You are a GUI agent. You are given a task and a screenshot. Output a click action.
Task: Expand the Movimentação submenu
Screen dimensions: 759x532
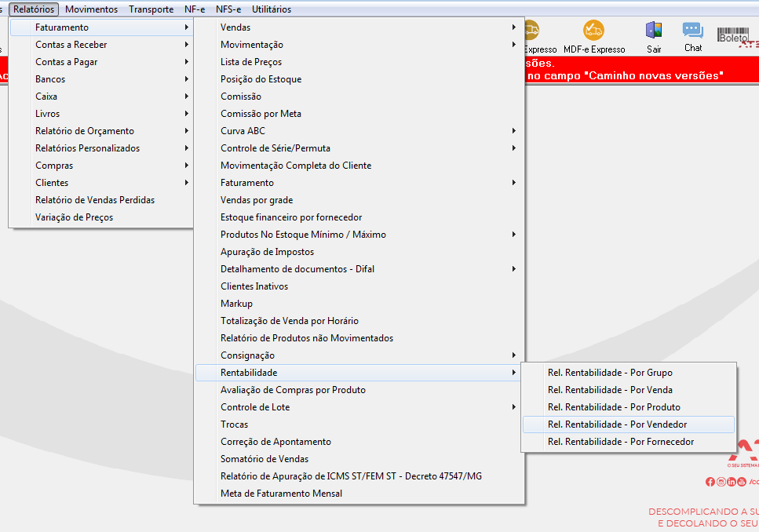359,45
